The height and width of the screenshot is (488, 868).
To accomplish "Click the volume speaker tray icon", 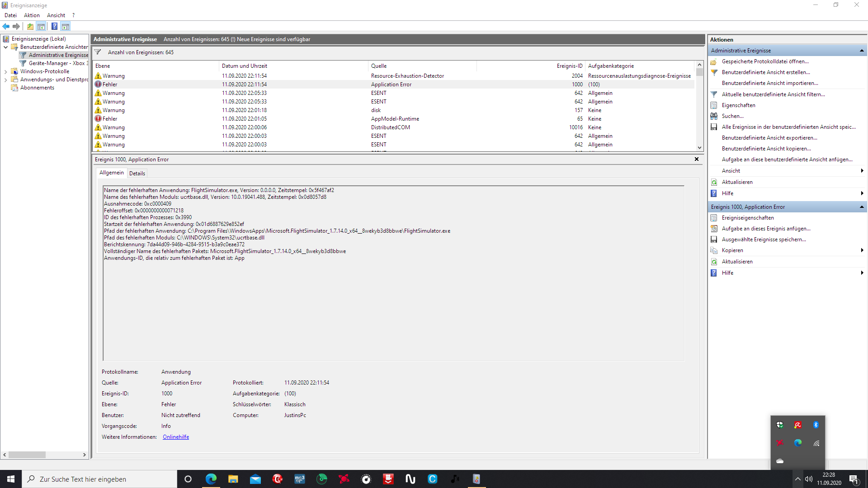I will point(809,479).
